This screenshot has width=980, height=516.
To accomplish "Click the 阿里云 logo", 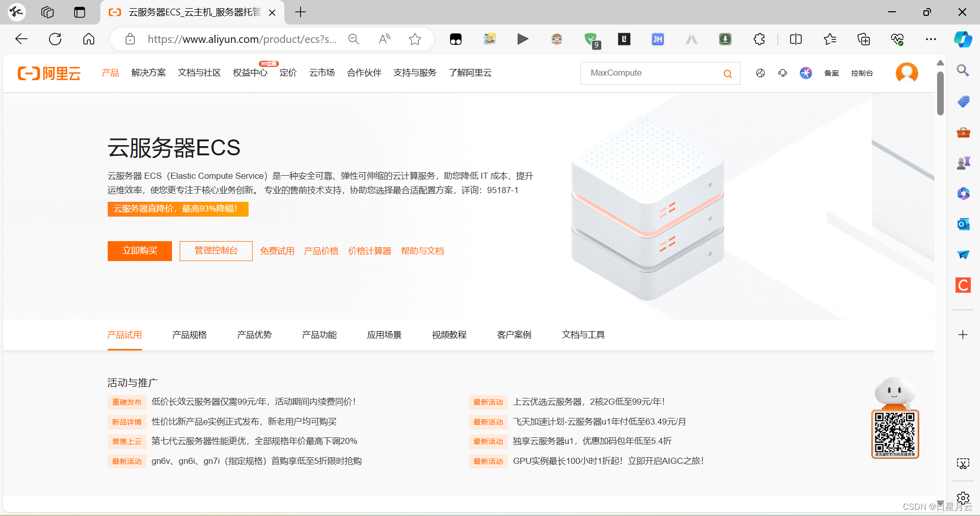I will tap(49, 73).
